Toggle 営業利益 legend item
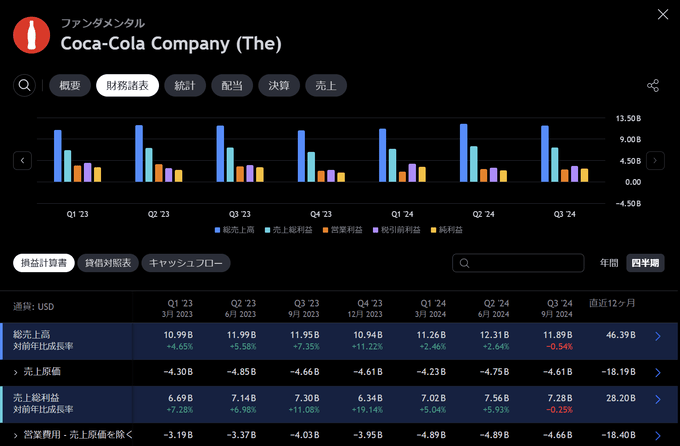Screen dimensions: 680x446 pyautogui.click(x=343, y=230)
